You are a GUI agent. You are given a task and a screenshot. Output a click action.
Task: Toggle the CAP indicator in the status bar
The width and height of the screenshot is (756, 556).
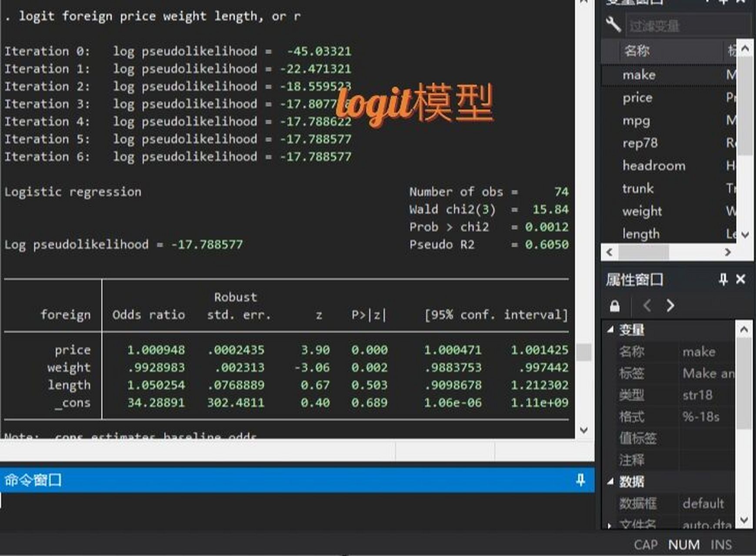click(646, 544)
